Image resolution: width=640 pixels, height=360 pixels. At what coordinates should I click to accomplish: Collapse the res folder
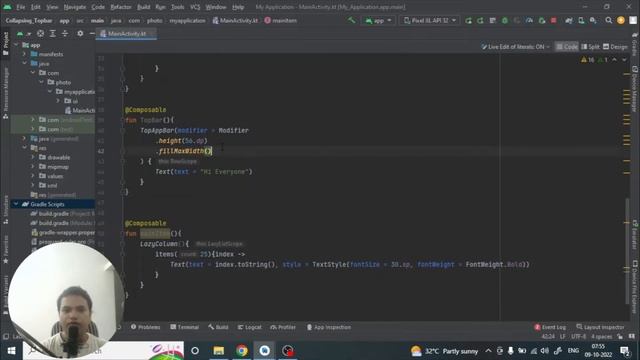[x=24, y=148]
